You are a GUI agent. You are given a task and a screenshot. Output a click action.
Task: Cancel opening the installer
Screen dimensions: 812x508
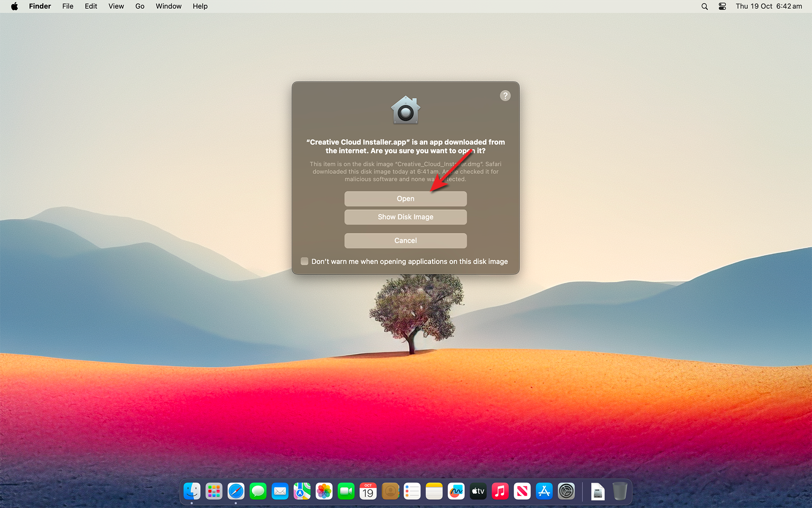point(406,240)
